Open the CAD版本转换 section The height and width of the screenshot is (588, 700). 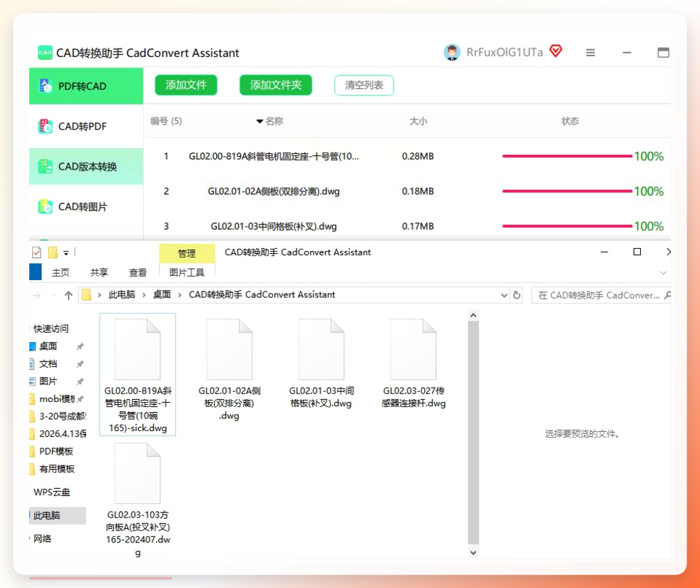86,167
